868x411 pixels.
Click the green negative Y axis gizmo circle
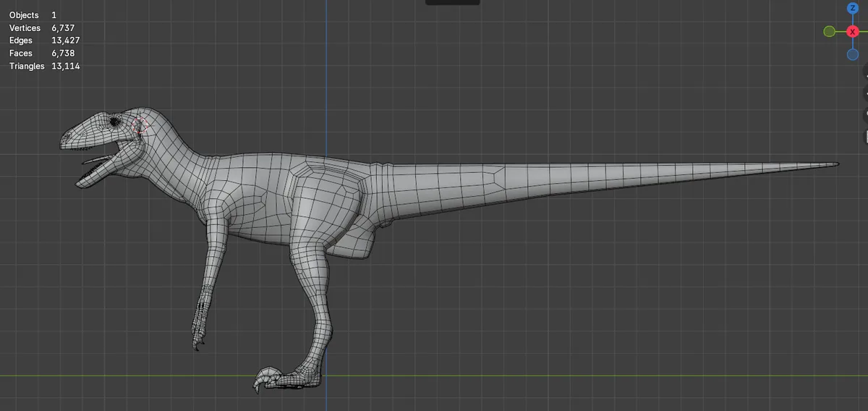point(830,31)
